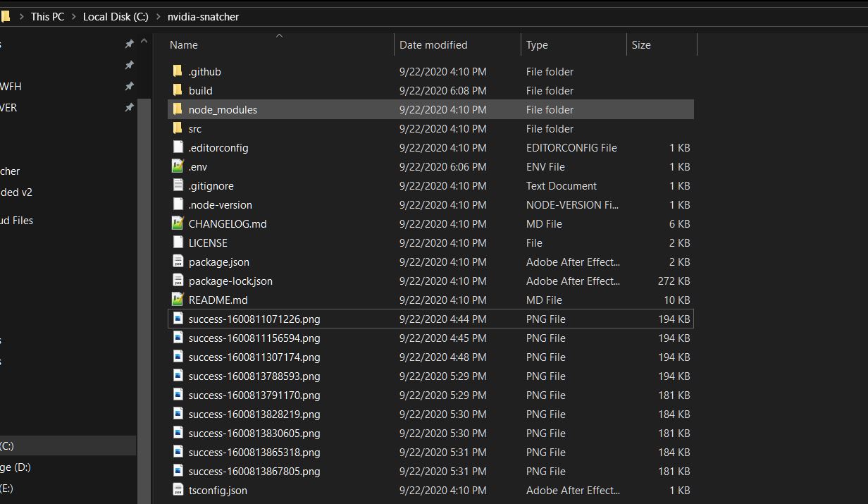Click the success-1600811071226.png image icon

178,319
